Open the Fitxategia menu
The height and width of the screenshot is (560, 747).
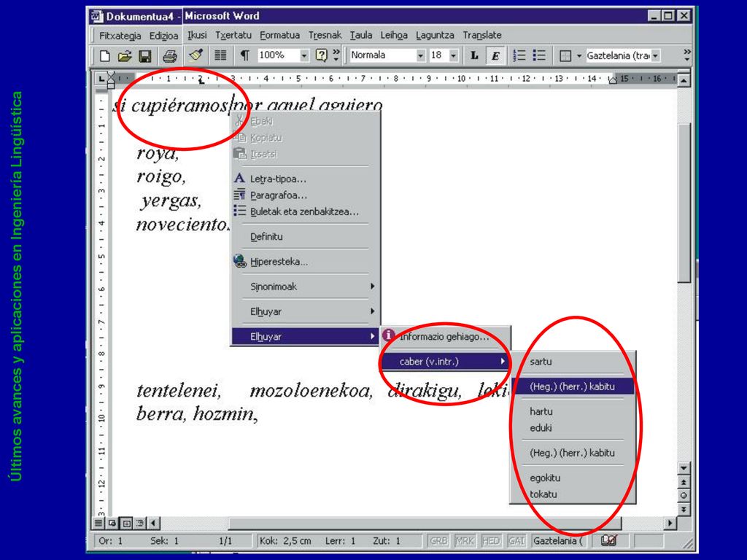(x=120, y=36)
